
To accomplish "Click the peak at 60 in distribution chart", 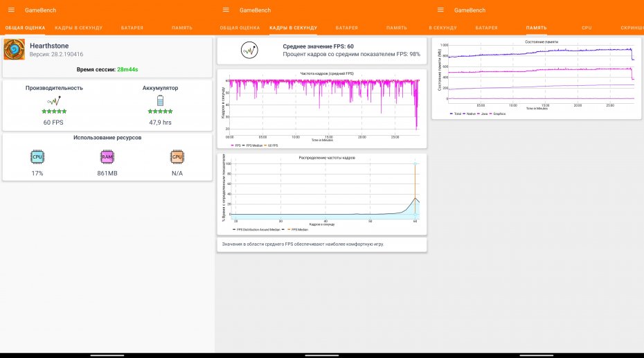I will pos(415,197).
